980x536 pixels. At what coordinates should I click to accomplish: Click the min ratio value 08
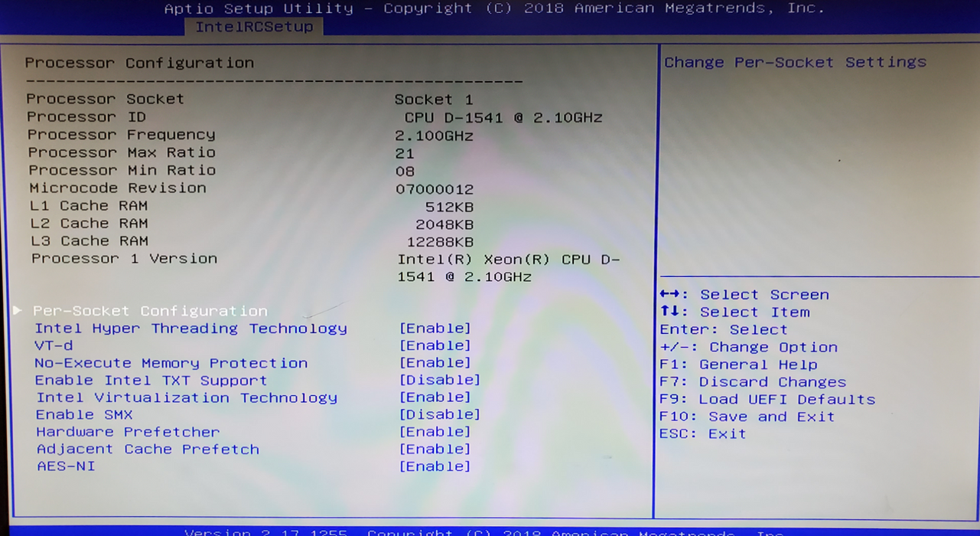click(x=405, y=172)
